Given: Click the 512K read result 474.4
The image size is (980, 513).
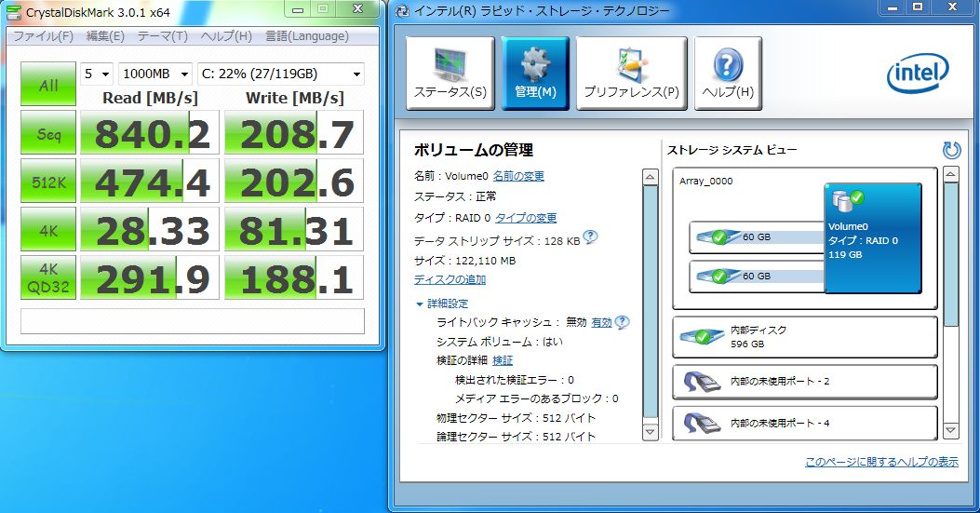Looking at the screenshot, I should pos(150,181).
